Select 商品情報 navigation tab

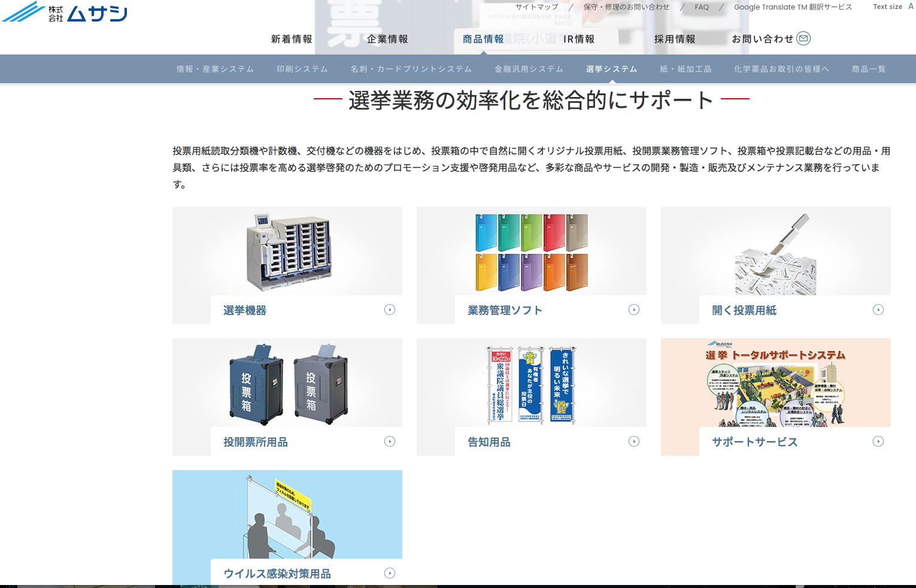483,39
